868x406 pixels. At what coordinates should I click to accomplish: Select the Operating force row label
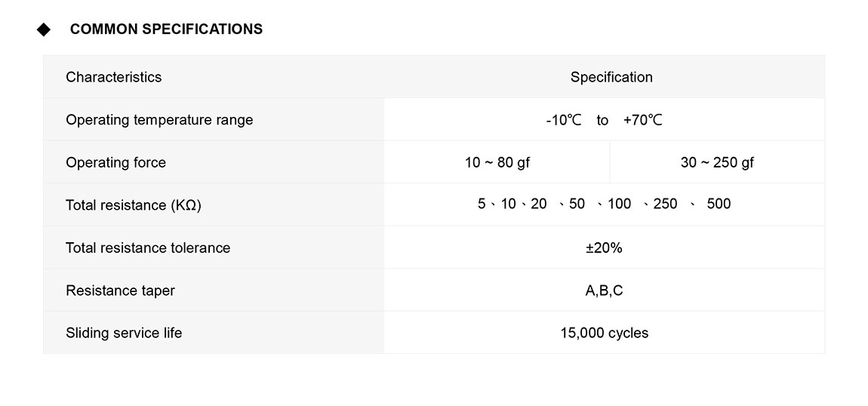point(115,162)
